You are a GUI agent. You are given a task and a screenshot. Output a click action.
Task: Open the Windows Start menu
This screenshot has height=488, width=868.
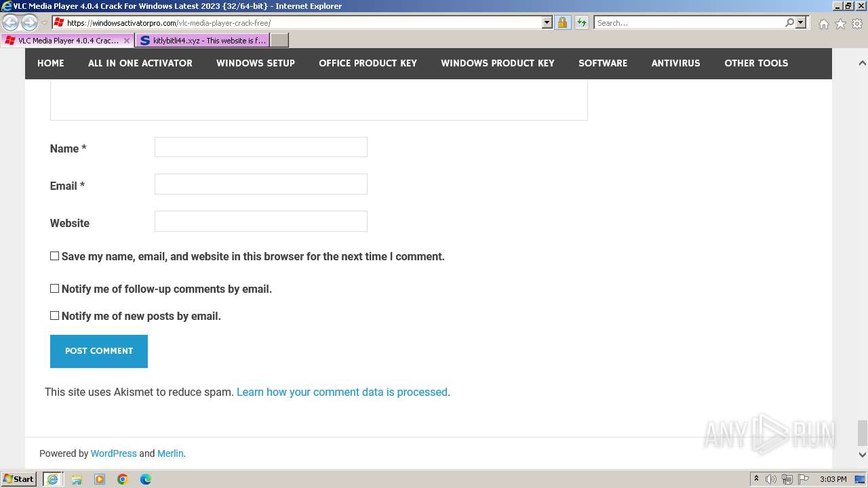click(x=19, y=479)
